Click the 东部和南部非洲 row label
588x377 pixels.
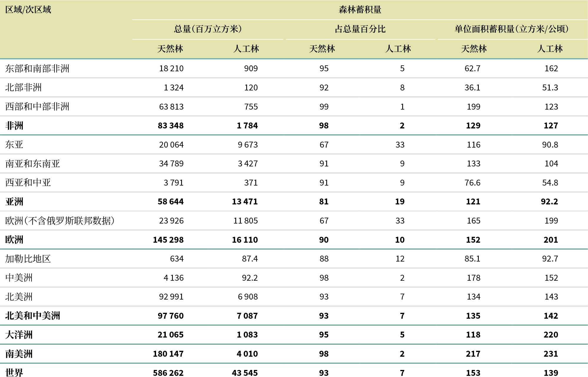(37, 68)
